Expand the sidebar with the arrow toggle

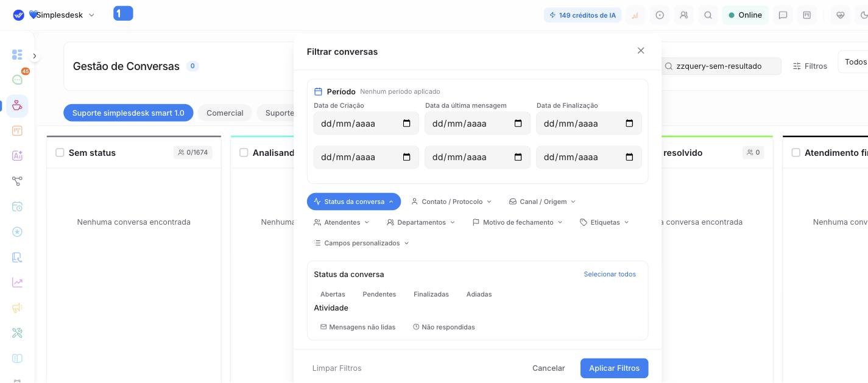point(35,56)
